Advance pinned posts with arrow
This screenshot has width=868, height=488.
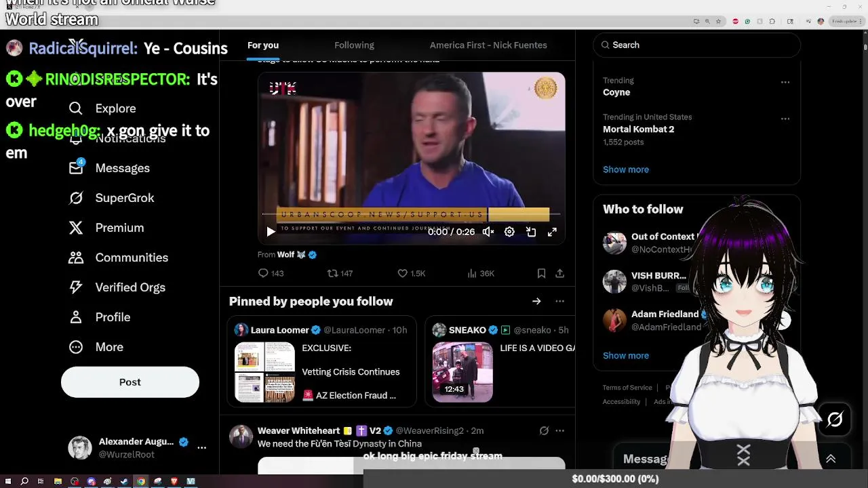click(536, 301)
